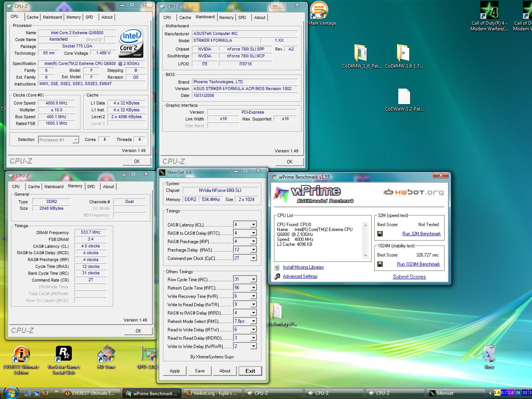This screenshot has width=532, height=399.
Task: Open Write Recovery Time (tWR) dropdown
Action: [x=253, y=296]
